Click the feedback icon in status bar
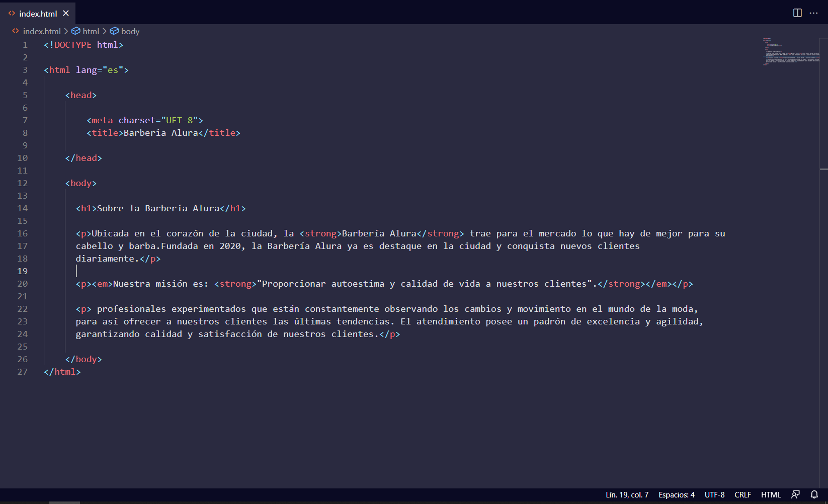 pos(795,495)
